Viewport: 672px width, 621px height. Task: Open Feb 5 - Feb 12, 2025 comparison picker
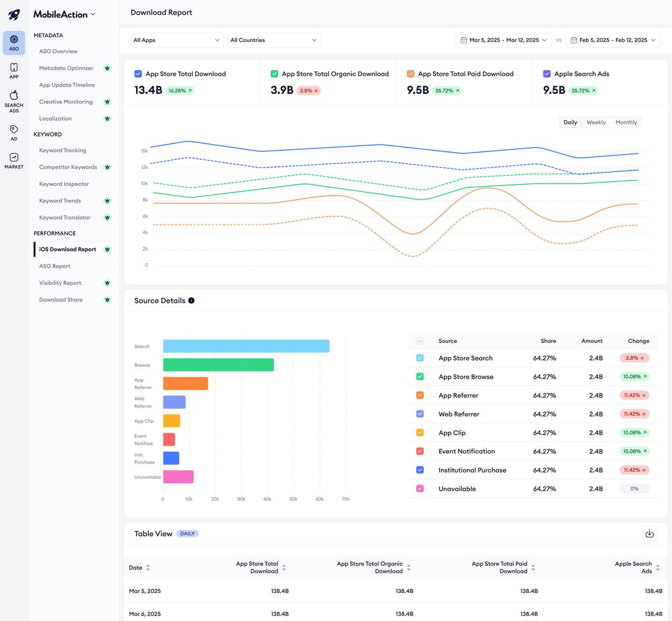613,40
